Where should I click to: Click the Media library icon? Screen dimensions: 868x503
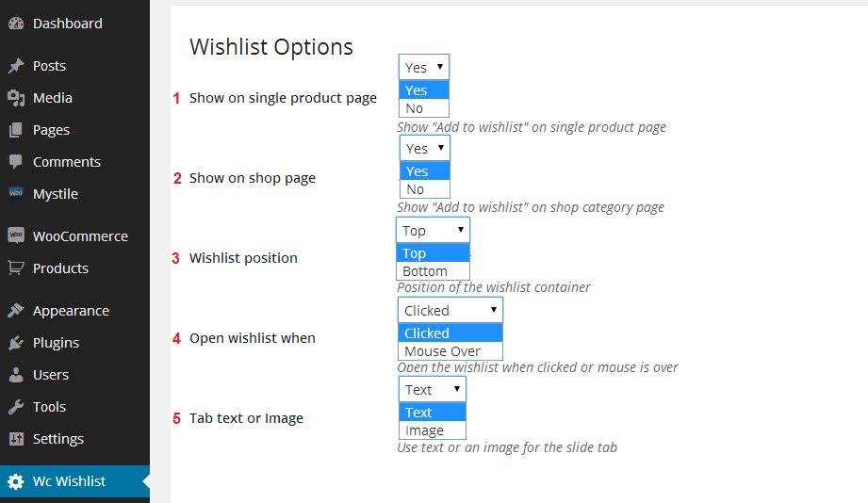pyautogui.click(x=16, y=98)
